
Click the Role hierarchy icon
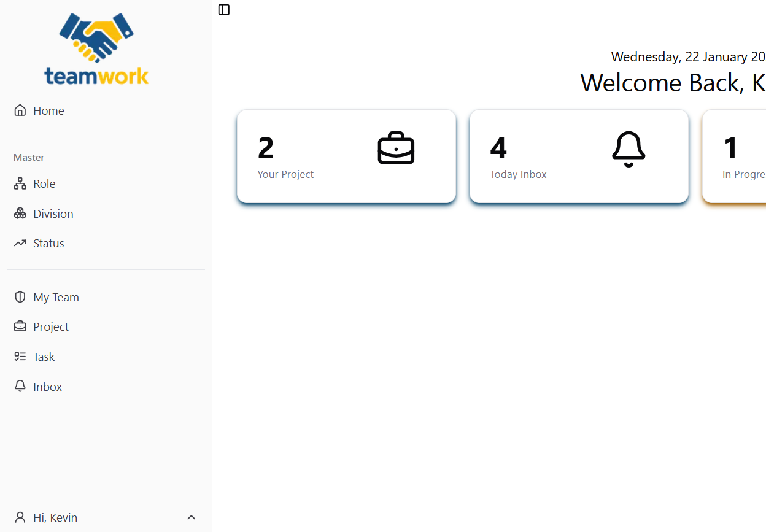click(20, 183)
